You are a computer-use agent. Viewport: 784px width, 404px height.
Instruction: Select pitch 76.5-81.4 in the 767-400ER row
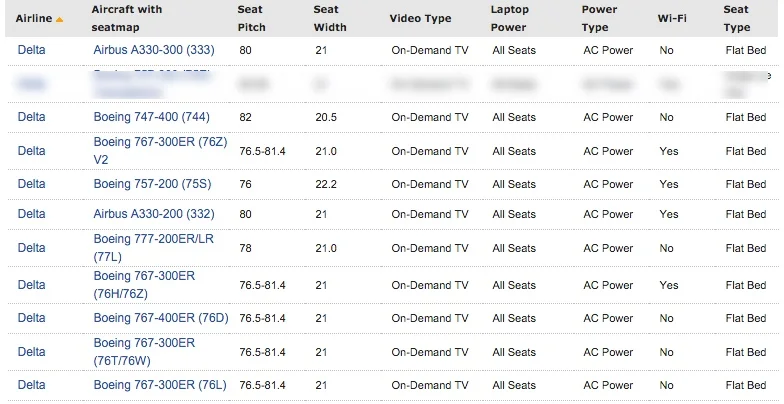(x=262, y=318)
